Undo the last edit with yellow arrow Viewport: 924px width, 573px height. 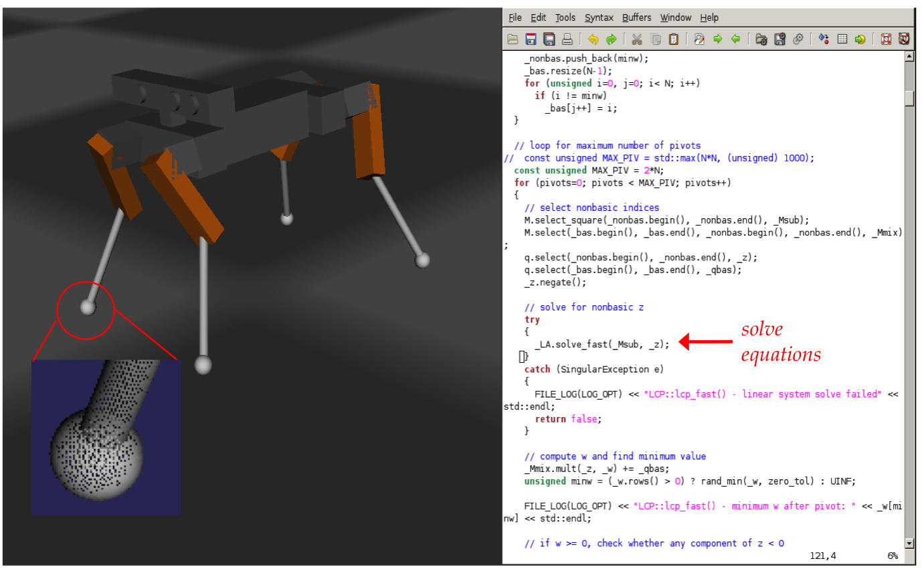(593, 39)
